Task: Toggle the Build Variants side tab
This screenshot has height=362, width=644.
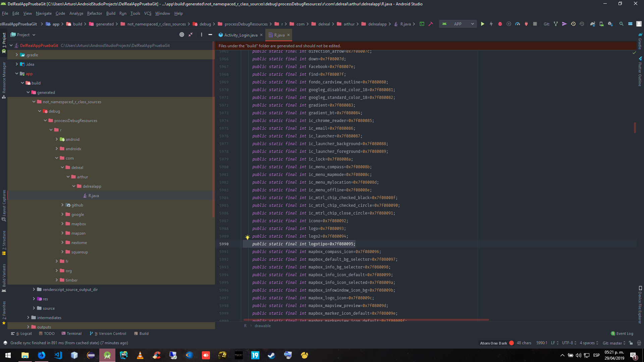Action: click(x=4, y=278)
